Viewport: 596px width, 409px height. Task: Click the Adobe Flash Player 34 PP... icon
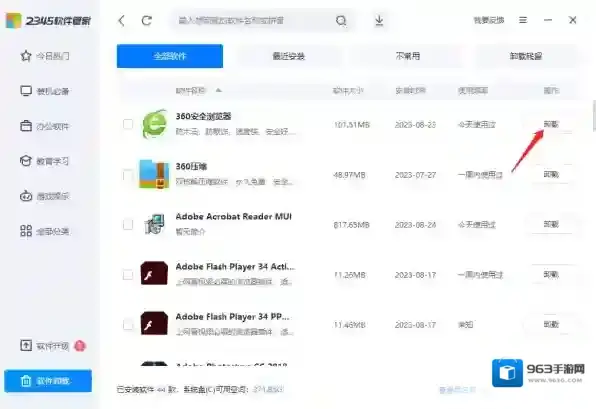pos(154,323)
